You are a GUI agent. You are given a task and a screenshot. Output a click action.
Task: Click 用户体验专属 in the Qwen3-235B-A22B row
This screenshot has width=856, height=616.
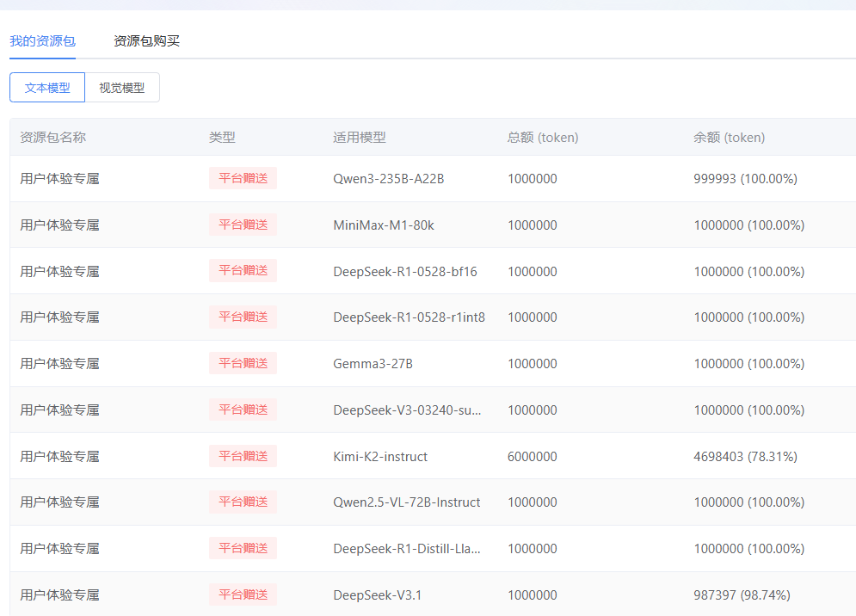(59, 179)
